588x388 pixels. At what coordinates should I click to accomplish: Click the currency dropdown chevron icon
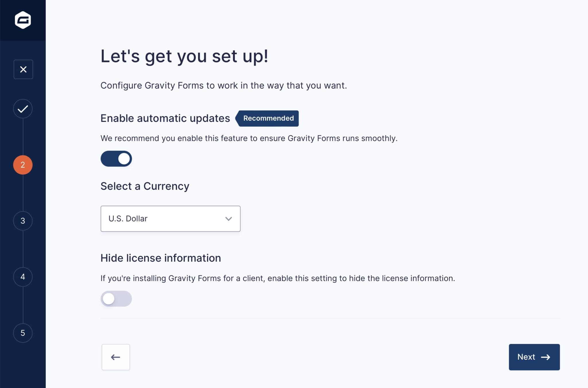(229, 219)
